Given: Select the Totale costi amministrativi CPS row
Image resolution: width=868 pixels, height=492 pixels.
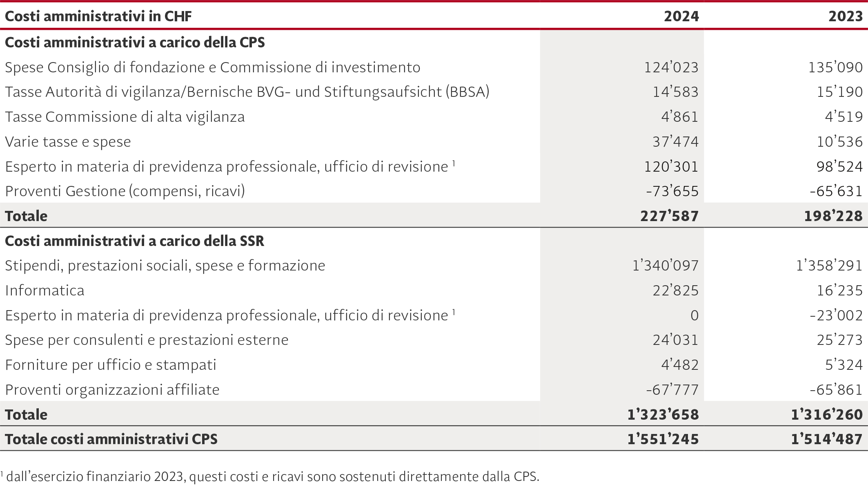Looking at the screenshot, I should pos(434,439).
